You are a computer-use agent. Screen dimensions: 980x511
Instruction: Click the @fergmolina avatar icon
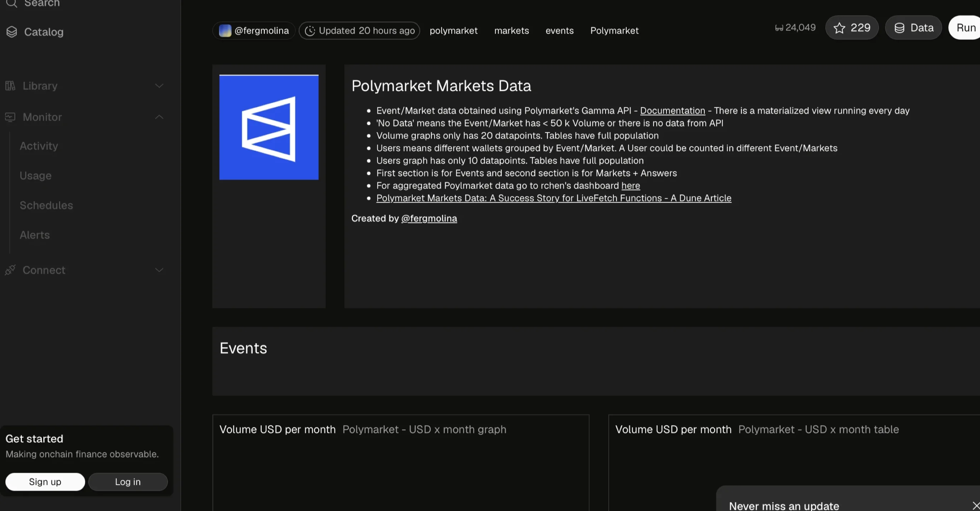pyautogui.click(x=225, y=31)
